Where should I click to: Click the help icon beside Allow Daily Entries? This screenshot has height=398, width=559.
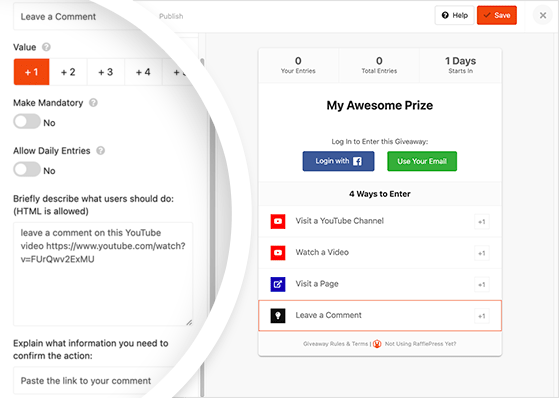101,150
